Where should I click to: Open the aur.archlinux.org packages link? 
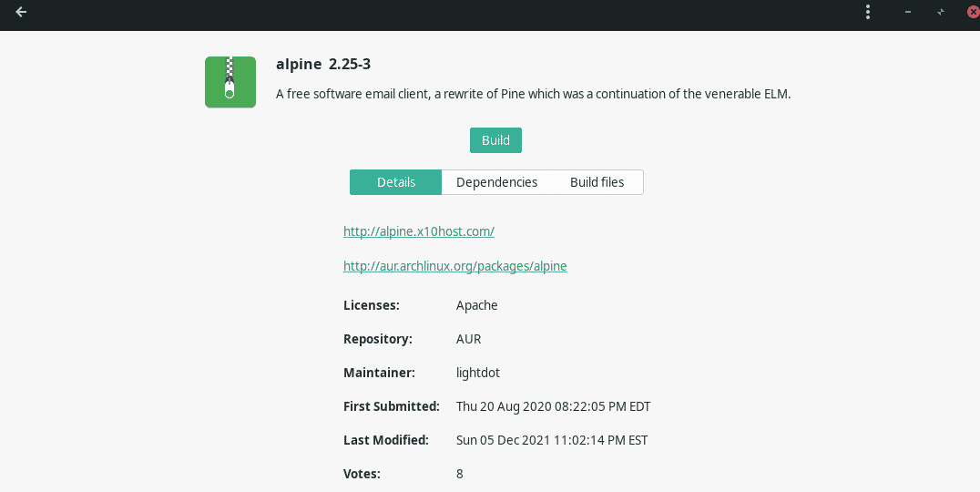[455, 266]
